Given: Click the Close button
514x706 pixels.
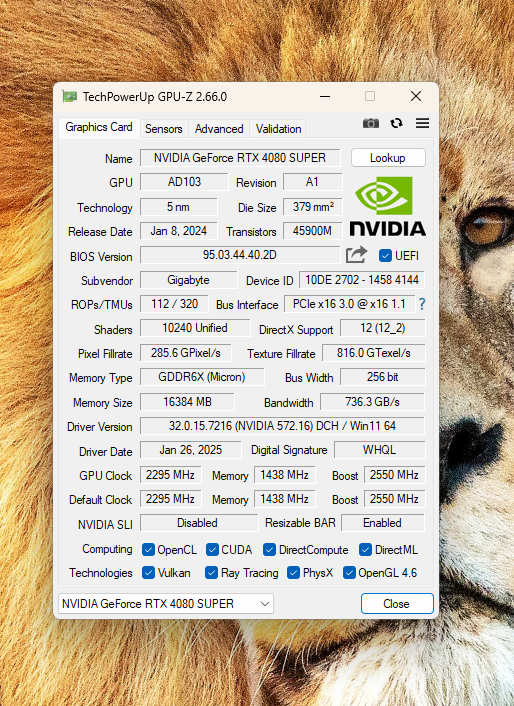Looking at the screenshot, I should 397,603.
